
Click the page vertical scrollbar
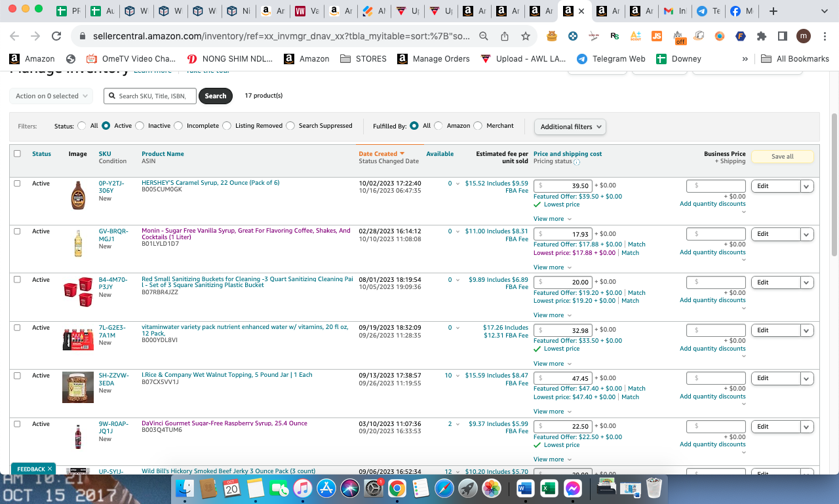(x=834, y=184)
